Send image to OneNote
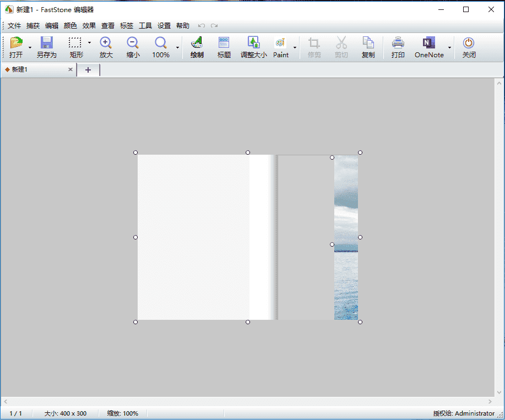 428,43
